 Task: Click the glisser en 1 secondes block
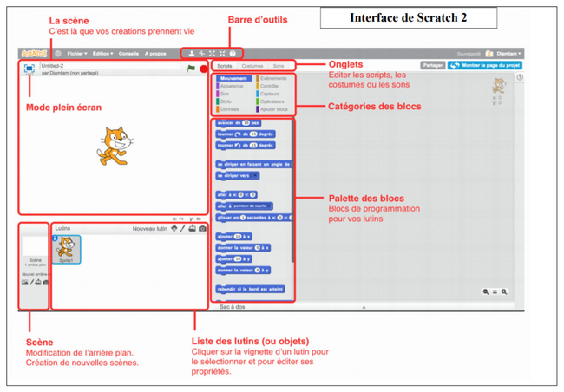click(x=254, y=218)
